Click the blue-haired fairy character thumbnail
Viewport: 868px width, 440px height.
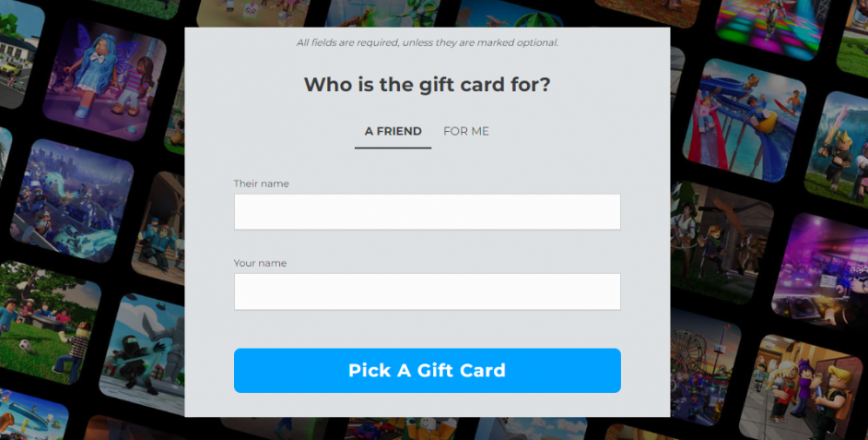[x=104, y=81]
